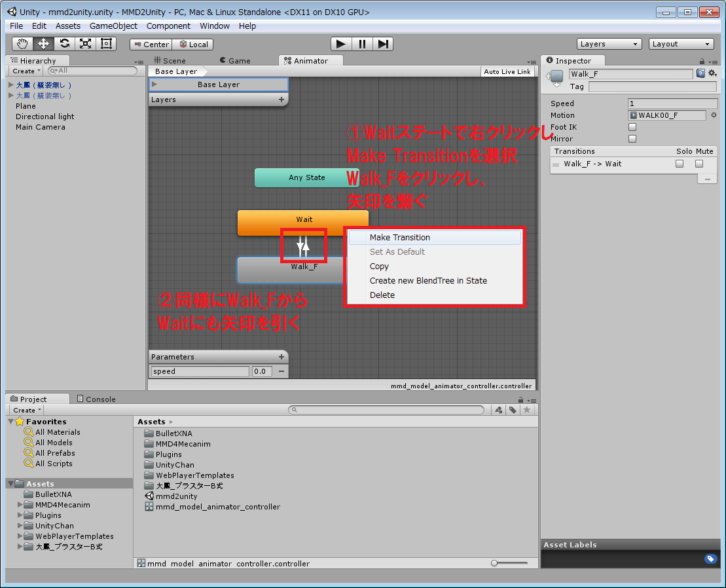Click the Step frame button
This screenshot has height=588, width=726.
click(x=383, y=44)
